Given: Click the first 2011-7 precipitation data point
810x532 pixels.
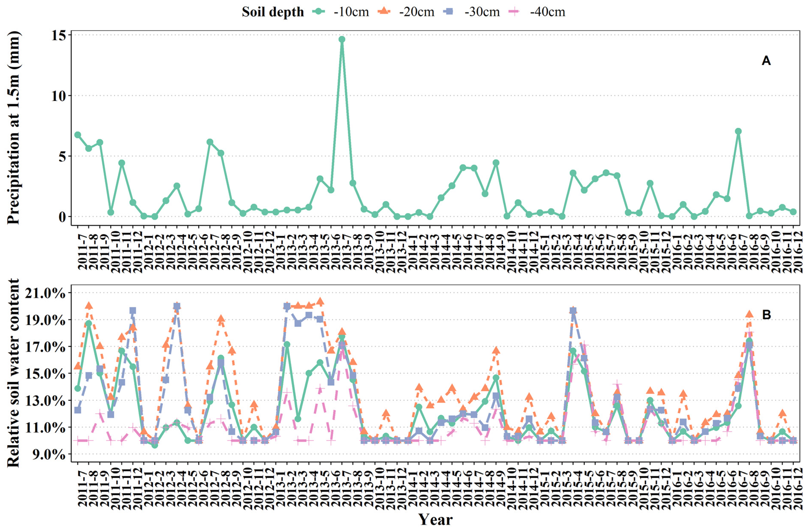Looking at the screenshot, I should [78, 135].
